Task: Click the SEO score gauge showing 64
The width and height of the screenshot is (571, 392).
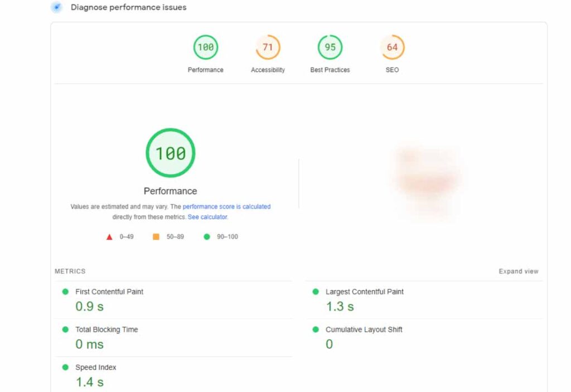Action: click(391, 47)
